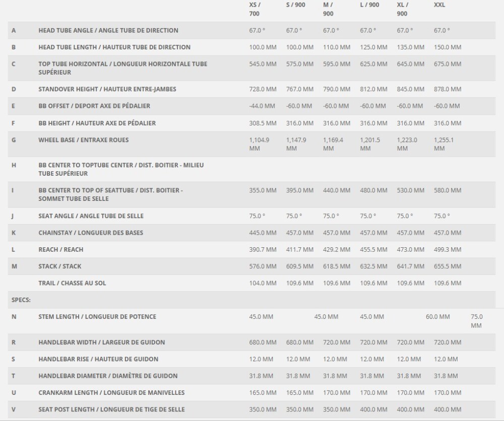Click the 1,104.9 MM wheel base value

pyautogui.click(x=259, y=144)
